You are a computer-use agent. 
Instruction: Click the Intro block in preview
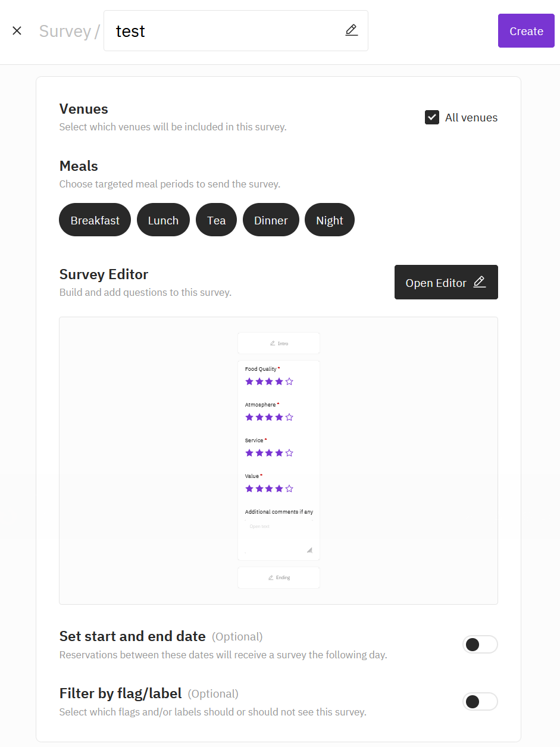pos(279,343)
